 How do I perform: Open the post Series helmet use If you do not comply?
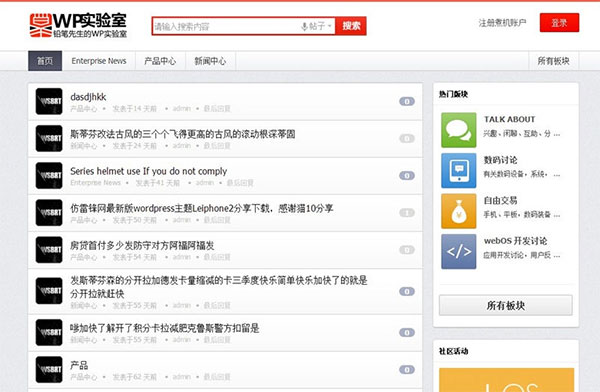click(148, 171)
